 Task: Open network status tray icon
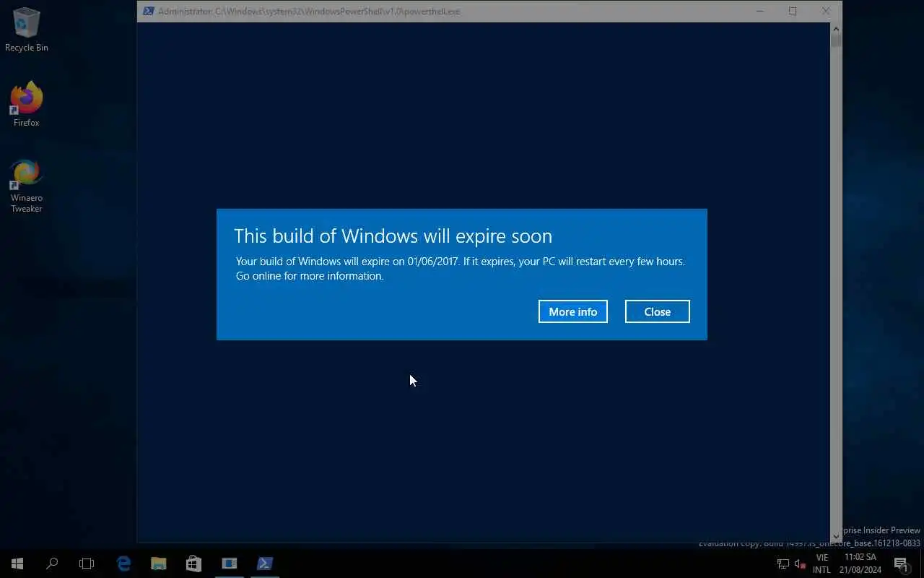783,564
